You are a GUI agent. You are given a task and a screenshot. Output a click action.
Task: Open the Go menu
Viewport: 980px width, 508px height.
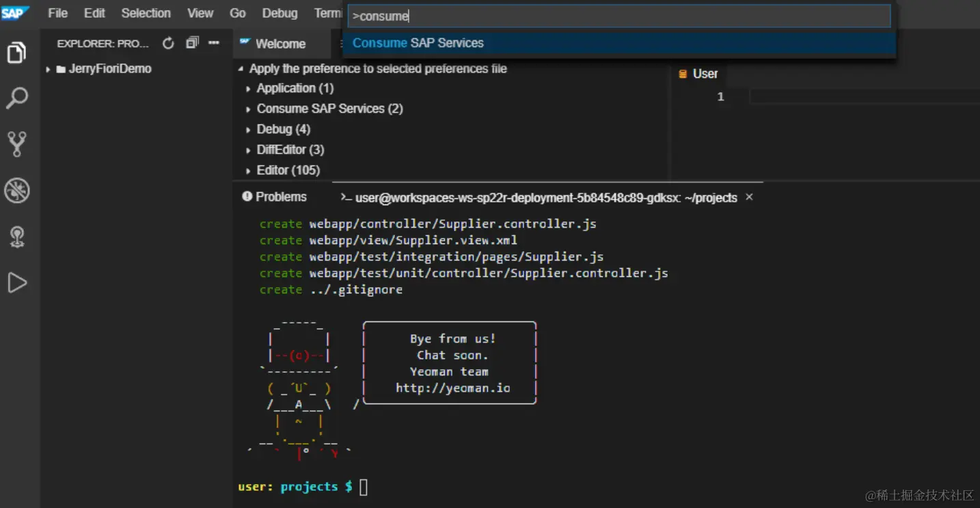(238, 13)
